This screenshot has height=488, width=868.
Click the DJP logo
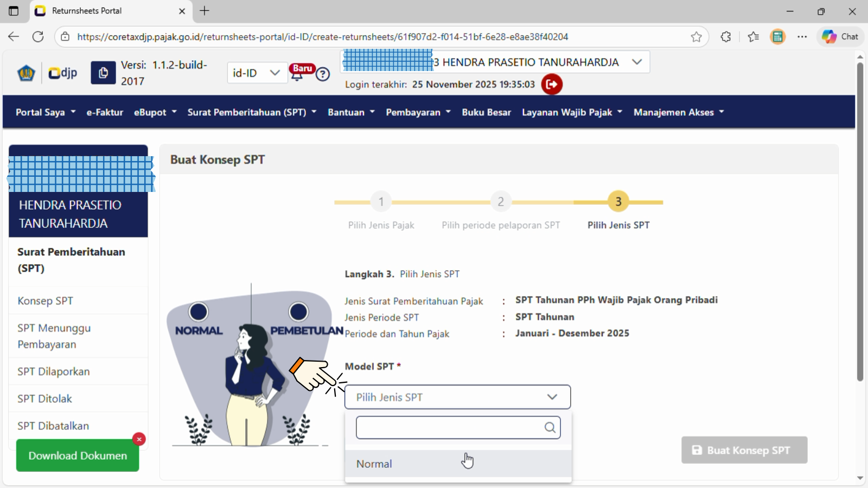point(62,73)
